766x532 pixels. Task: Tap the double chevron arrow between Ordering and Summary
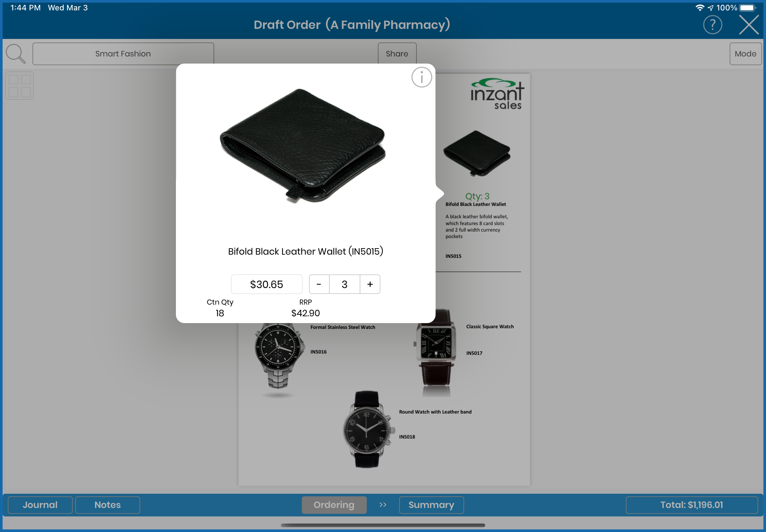[383, 505]
